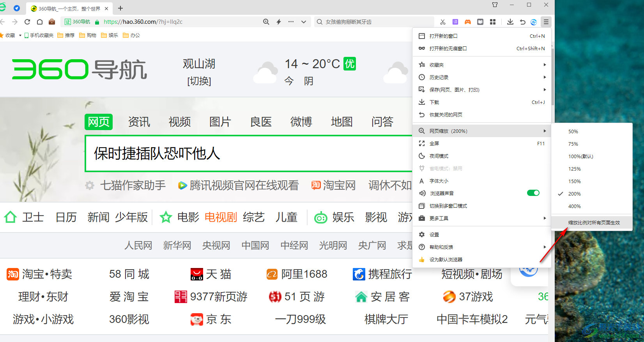This screenshot has width=644, height=342.
Task: Click the browser refresh icon
Action: click(27, 22)
